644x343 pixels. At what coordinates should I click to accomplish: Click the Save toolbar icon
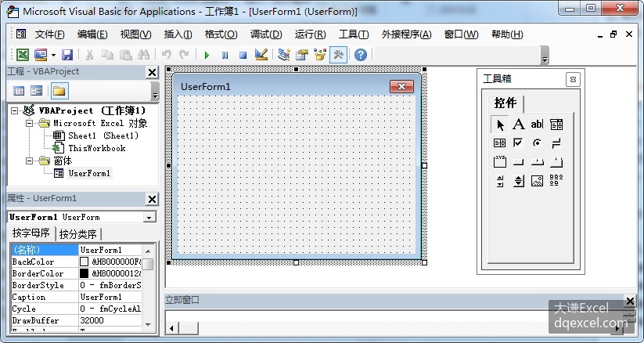pyautogui.click(x=67, y=54)
